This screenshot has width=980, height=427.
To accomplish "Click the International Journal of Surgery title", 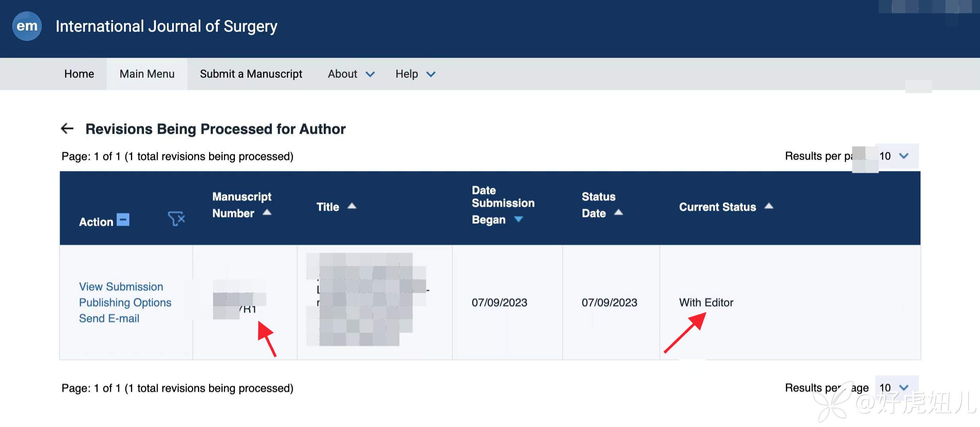I will point(166,26).
